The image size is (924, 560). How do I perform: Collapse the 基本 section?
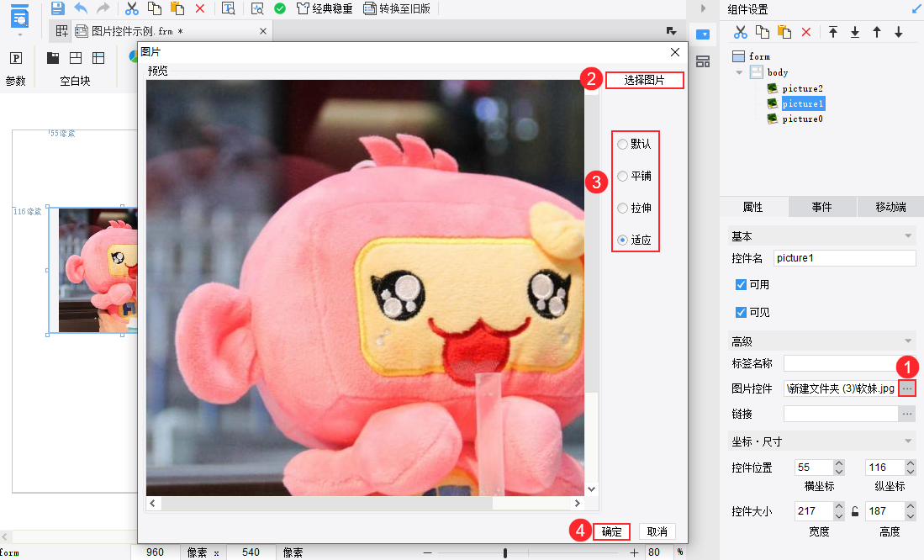coord(908,236)
